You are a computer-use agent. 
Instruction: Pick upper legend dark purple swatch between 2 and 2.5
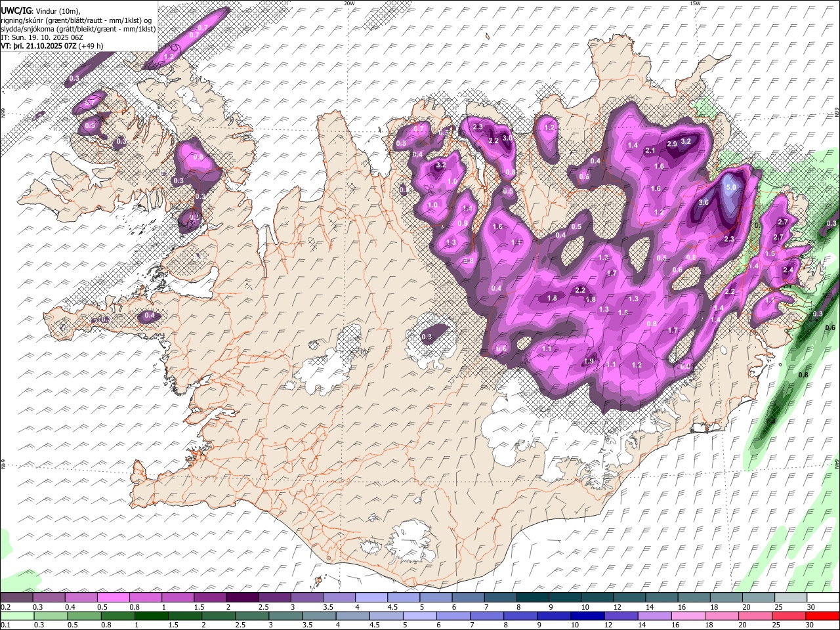[x=242, y=598]
